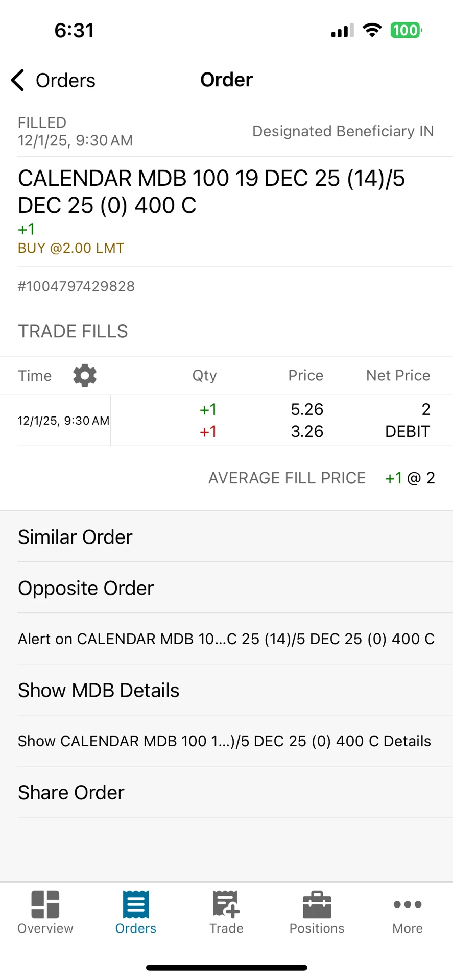This screenshot has height=980, width=453.
Task: Share Order
Action: click(x=226, y=792)
